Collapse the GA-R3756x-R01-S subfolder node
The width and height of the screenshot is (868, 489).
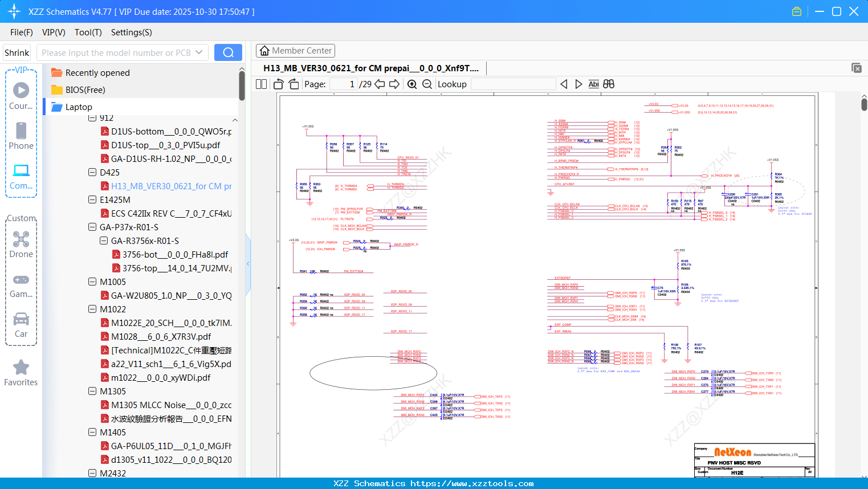pos(104,241)
